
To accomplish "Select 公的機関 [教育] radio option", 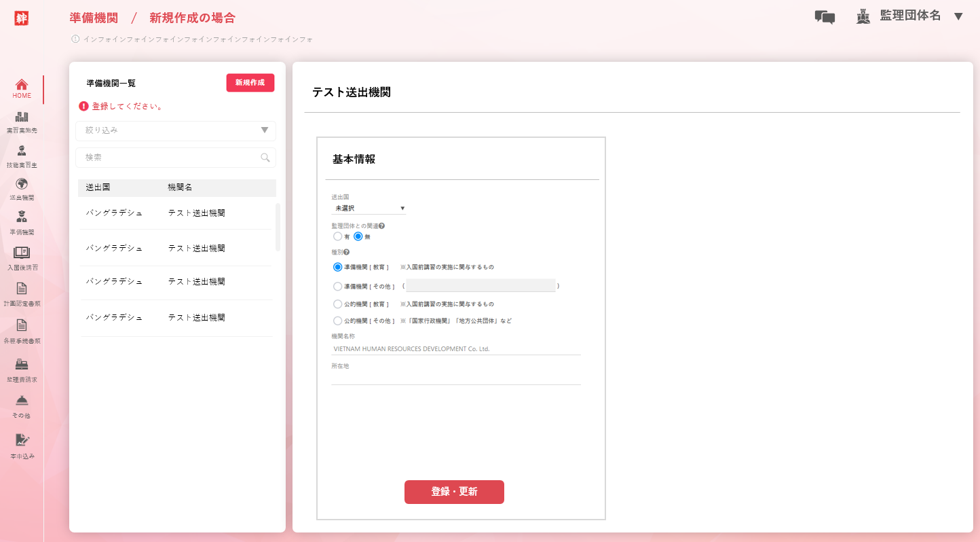I will tap(338, 304).
